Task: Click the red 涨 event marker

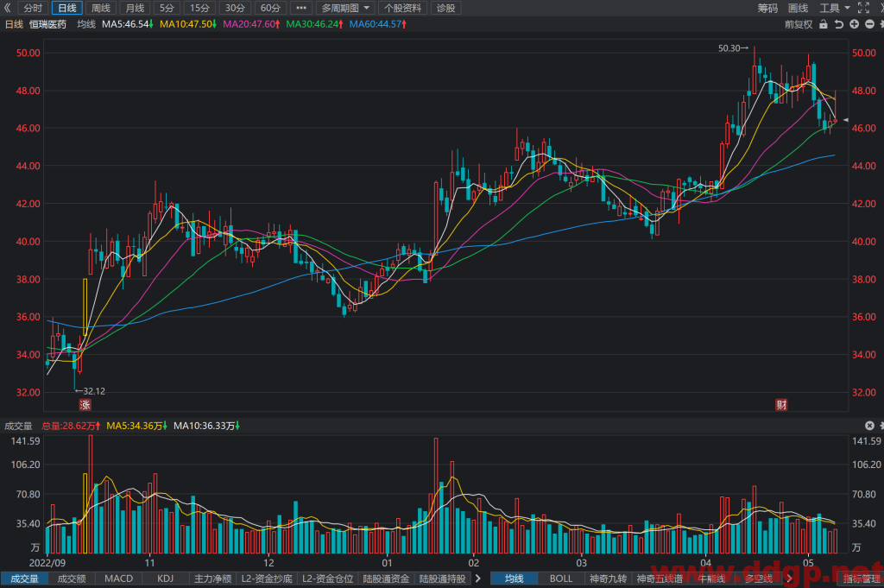Action: pyautogui.click(x=85, y=405)
